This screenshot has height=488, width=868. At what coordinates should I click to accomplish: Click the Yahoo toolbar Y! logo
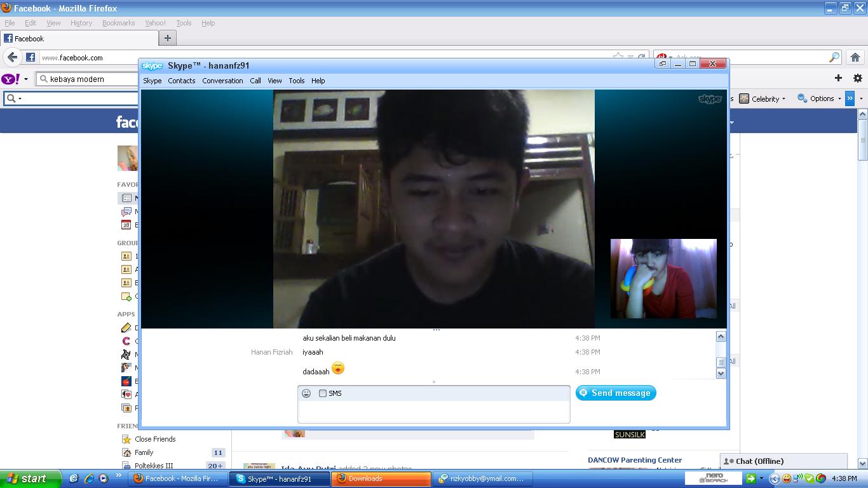click(x=10, y=79)
